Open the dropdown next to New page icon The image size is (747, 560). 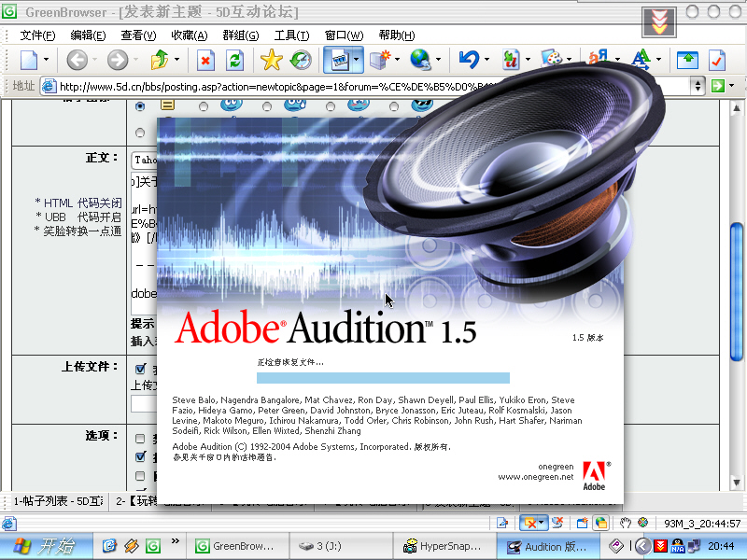(46, 60)
